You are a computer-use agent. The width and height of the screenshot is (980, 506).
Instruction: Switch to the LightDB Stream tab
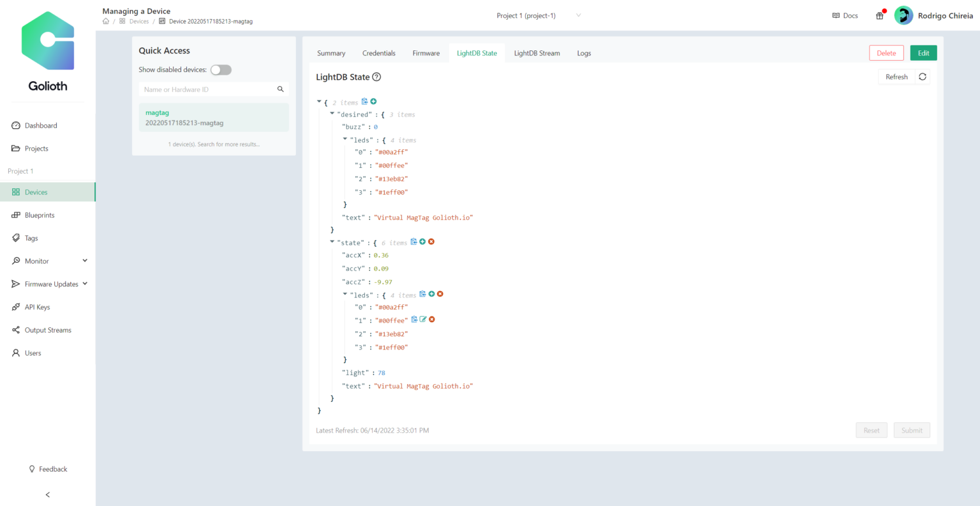[537, 53]
